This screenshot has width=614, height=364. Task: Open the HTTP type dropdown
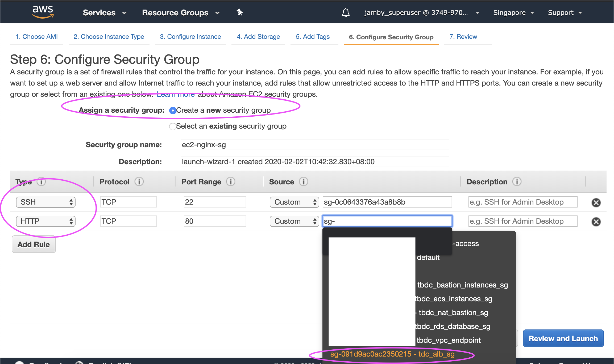click(x=46, y=221)
